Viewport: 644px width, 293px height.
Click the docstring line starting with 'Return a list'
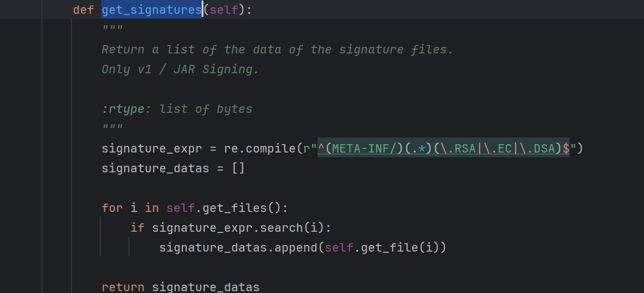tap(277, 49)
